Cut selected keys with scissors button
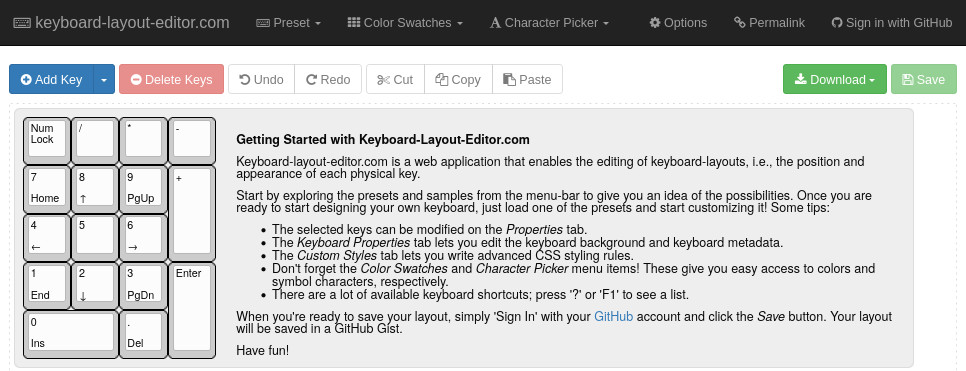 395,80
